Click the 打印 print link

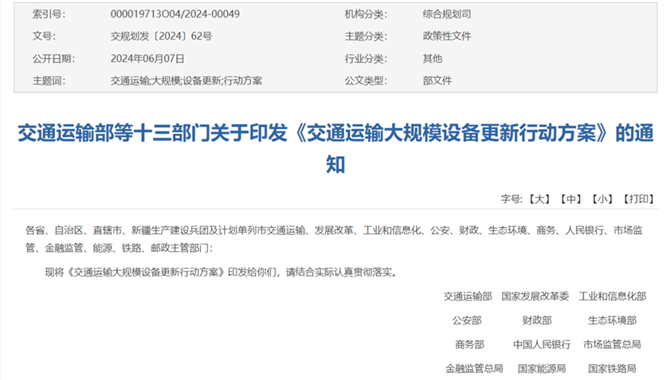click(x=638, y=199)
